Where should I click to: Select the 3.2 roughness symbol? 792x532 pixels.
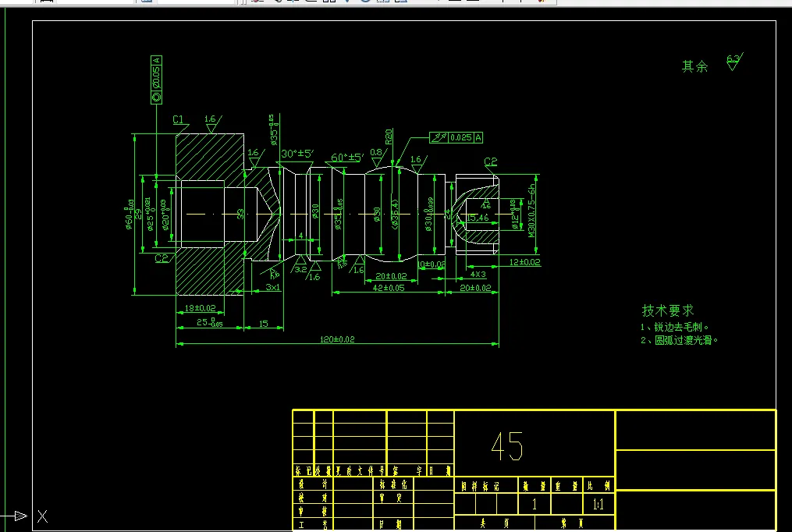300,265
